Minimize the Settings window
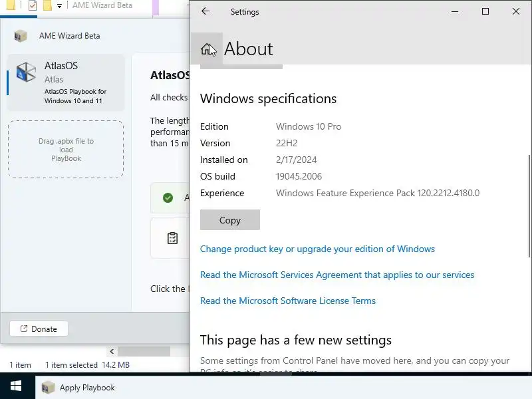Image resolution: width=532 pixels, height=399 pixels. (x=455, y=11)
